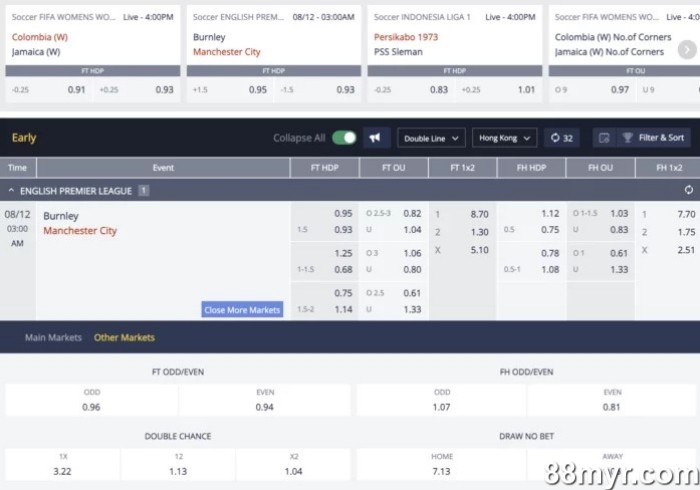
Task: Select FH Odd/Even EVEN at 0.81
Action: 612,400
